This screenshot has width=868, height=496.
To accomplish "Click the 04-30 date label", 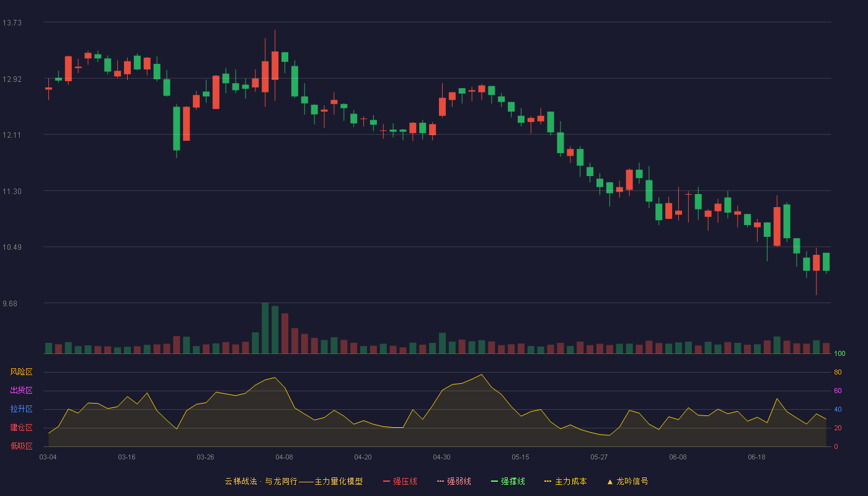I will pyautogui.click(x=441, y=457).
